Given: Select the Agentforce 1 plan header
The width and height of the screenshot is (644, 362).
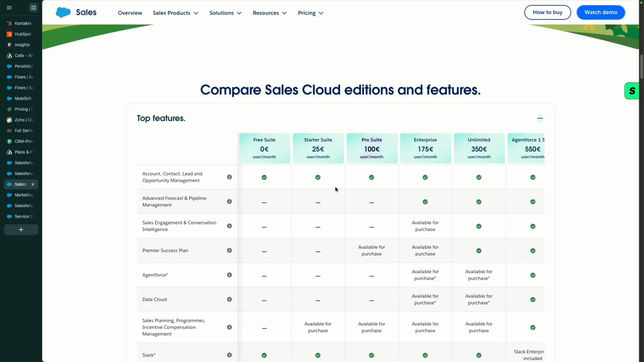Looking at the screenshot, I should (526, 148).
